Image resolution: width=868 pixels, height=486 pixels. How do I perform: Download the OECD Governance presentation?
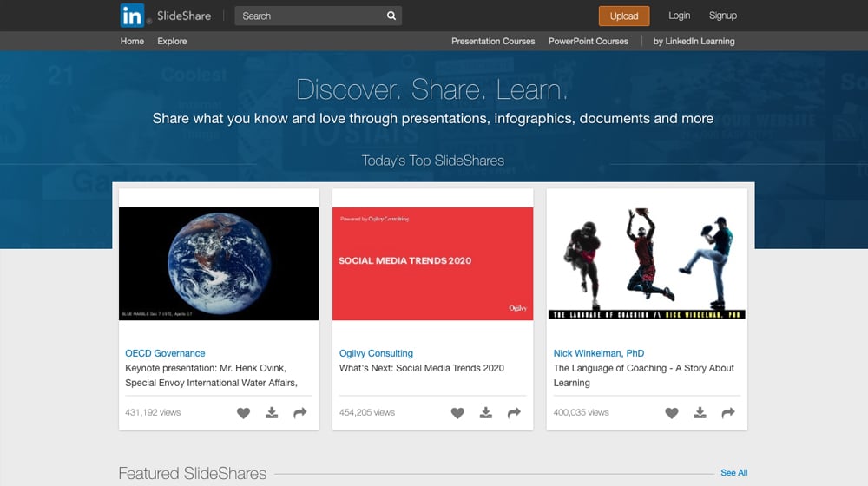(x=271, y=413)
